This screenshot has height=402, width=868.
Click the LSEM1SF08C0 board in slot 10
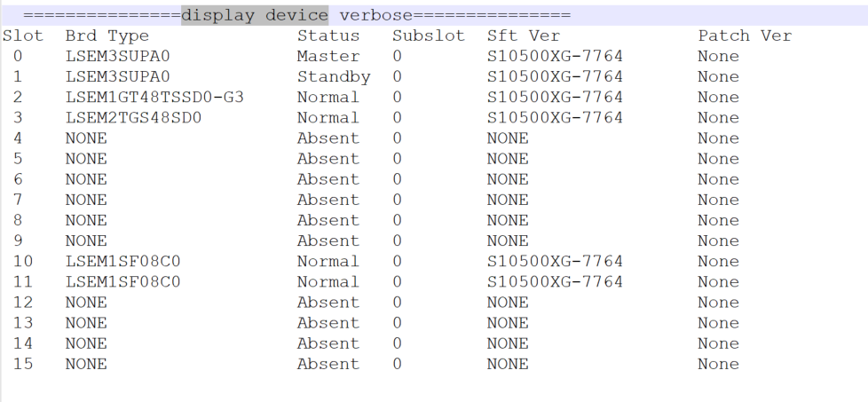pos(123,261)
